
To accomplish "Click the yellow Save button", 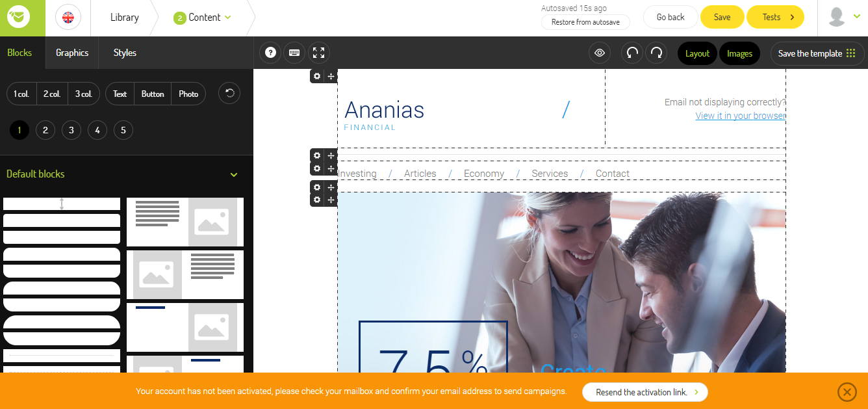I will tap(722, 18).
